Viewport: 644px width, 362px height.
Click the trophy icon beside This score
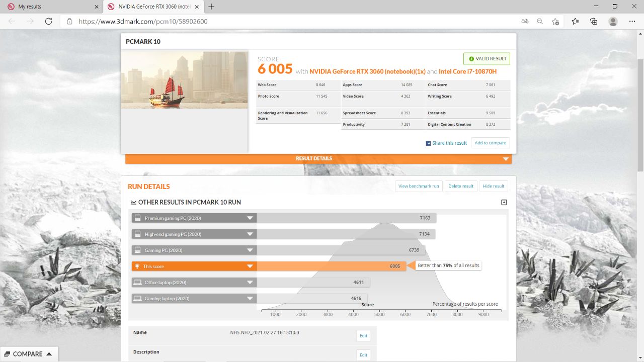point(137,266)
